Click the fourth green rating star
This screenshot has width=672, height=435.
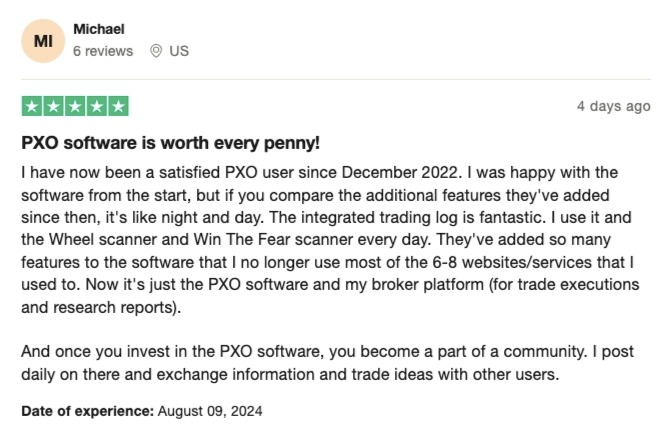(x=96, y=106)
